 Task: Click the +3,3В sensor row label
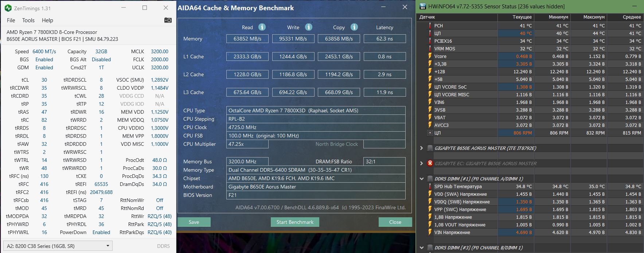coord(440,64)
